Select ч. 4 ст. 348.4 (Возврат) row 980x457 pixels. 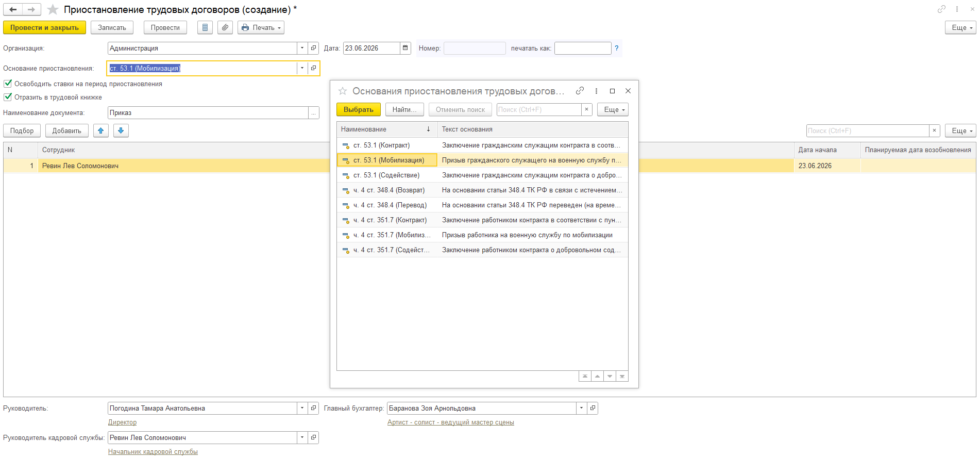click(482, 190)
